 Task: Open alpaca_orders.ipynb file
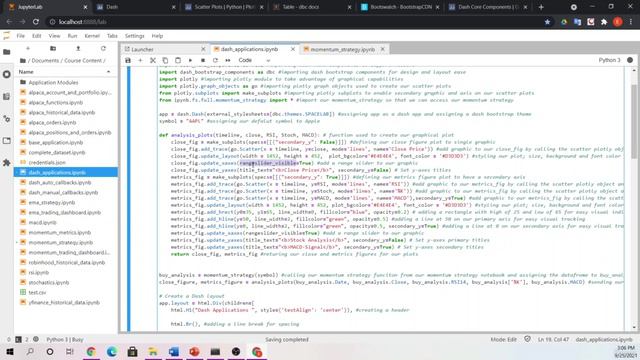[x=52, y=122]
